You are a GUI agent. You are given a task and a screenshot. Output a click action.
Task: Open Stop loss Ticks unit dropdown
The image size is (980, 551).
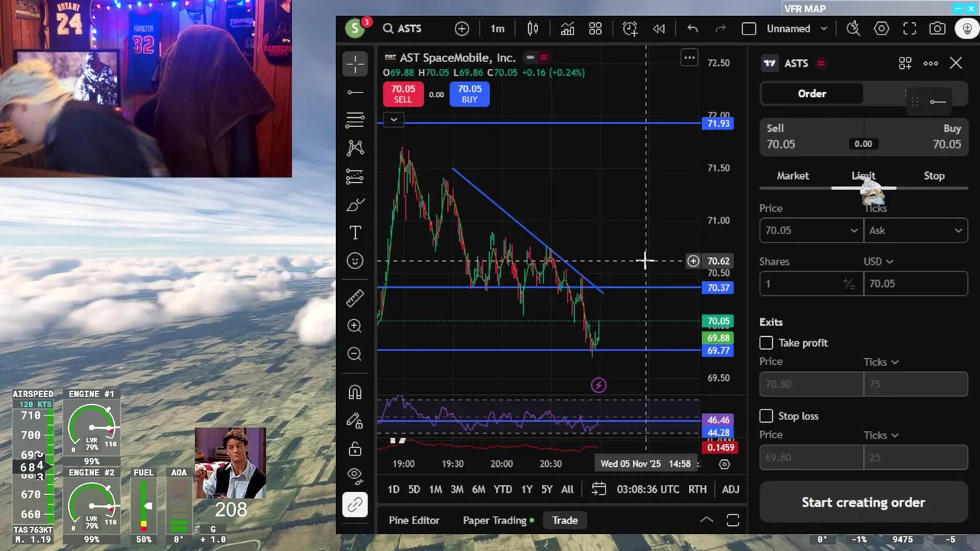(x=881, y=435)
